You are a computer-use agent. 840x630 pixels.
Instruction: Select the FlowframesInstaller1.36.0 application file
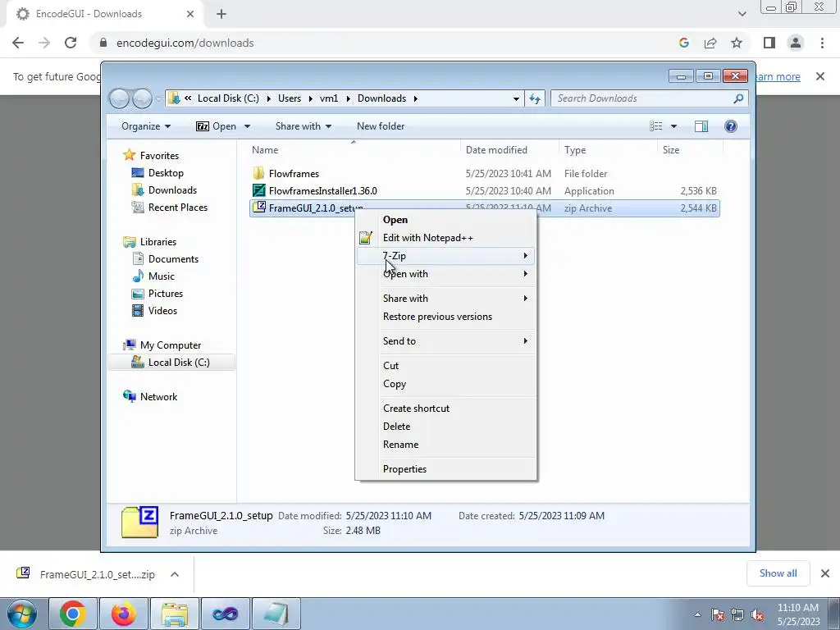tap(322, 191)
